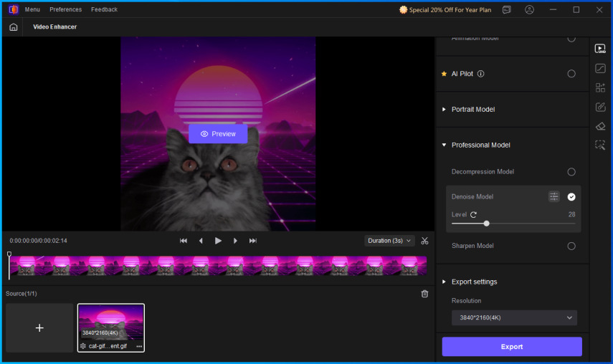Click the scissors trim icon
The height and width of the screenshot is (364, 613).
tap(424, 241)
